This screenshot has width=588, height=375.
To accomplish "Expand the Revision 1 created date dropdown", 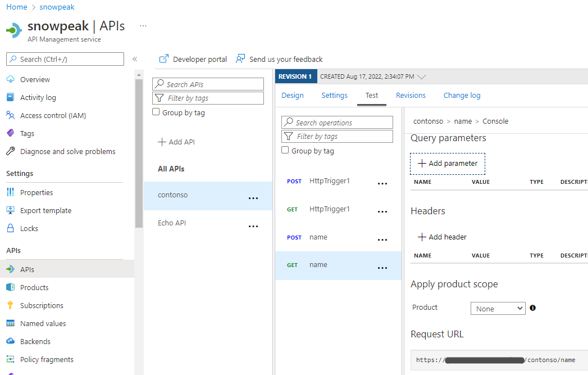I will coord(422,76).
